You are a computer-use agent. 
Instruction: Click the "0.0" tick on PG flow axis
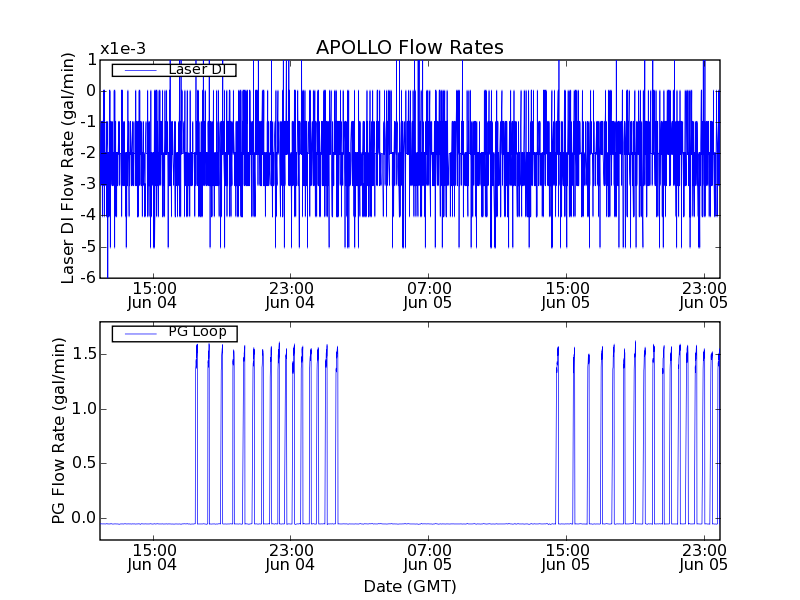[x=84, y=518]
